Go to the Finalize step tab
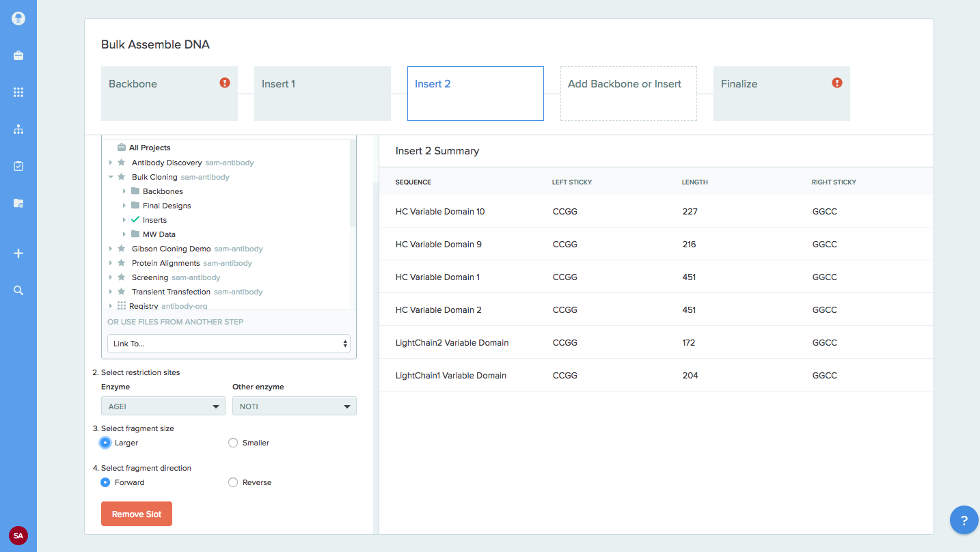Image resolution: width=980 pixels, height=552 pixels. [782, 94]
